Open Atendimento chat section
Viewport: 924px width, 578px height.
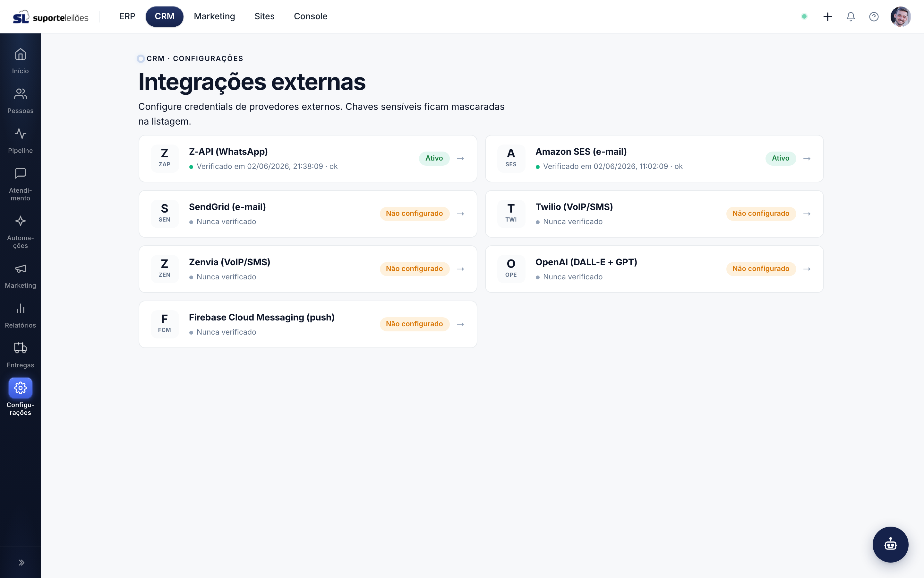click(x=20, y=184)
